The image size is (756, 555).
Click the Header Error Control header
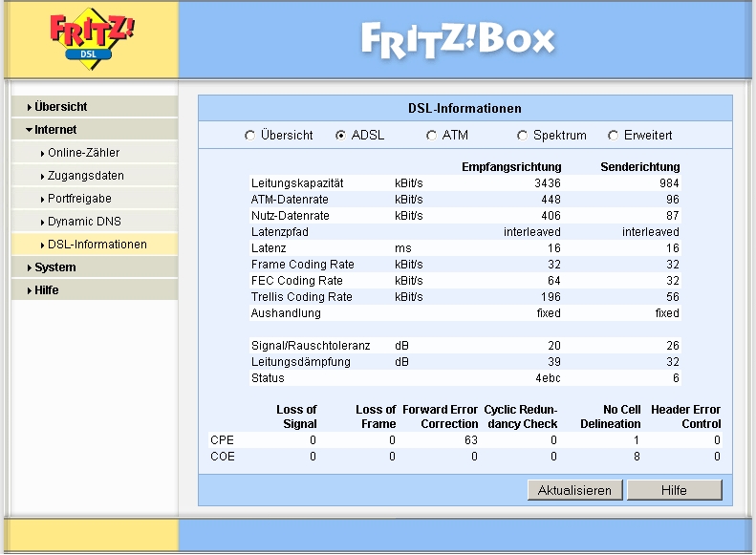click(685, 416)
